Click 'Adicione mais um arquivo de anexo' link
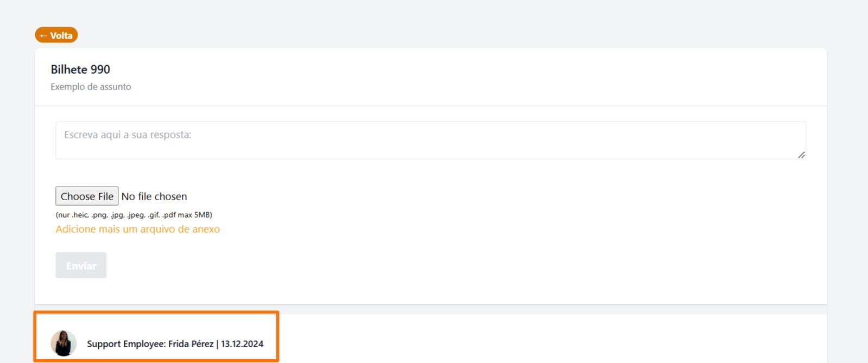 click(137, 229)
